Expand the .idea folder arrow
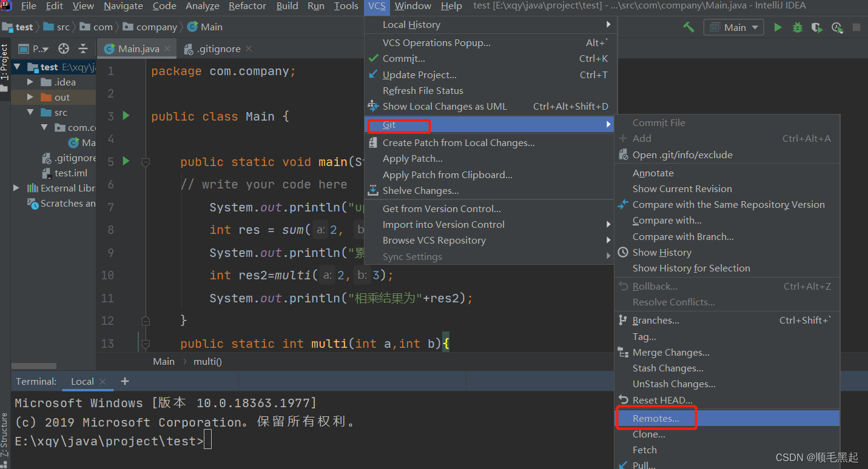 30,82
